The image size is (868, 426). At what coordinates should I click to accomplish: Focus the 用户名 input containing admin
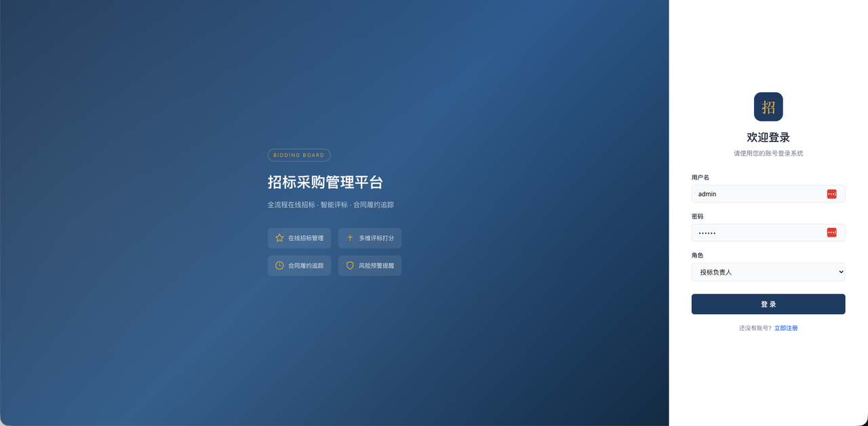pyautogui.click(x=768, y=194)
